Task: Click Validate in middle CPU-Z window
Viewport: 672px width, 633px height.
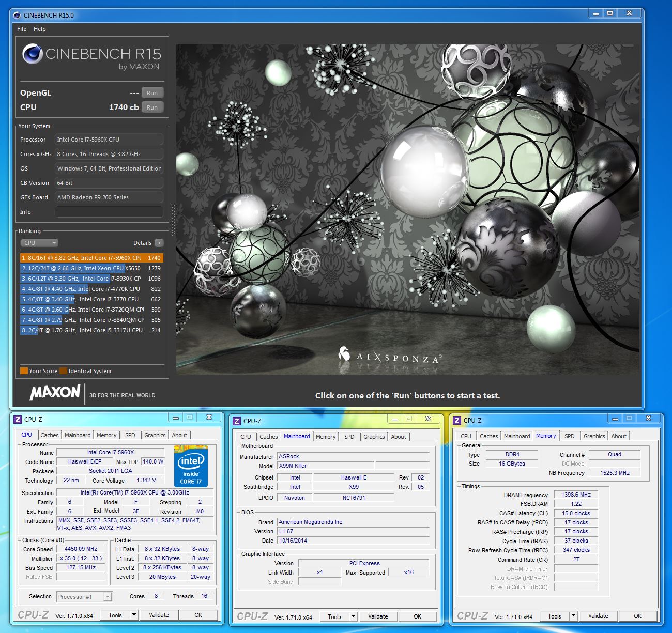Action: 378,616
